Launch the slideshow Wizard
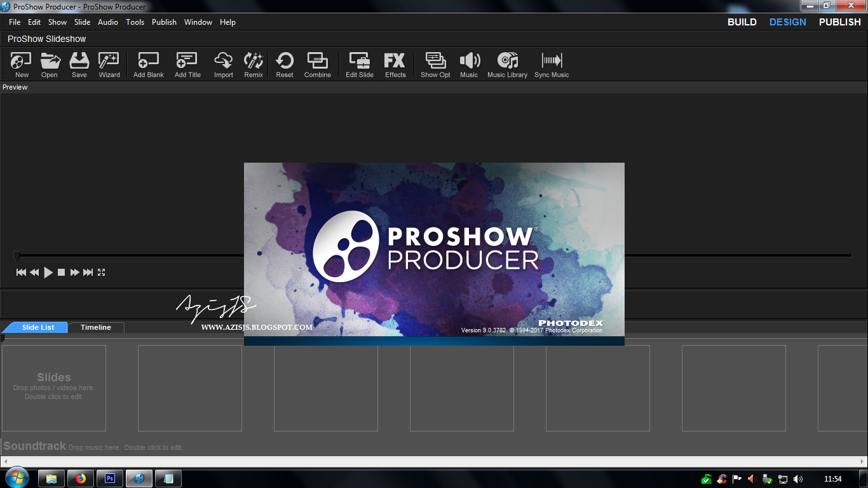Screen dimensions: 868x488 tap(109, 64)
